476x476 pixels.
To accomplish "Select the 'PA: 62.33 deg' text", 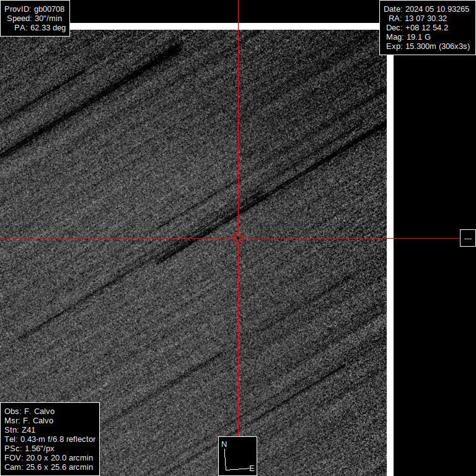I will pyautogui.click(x=40, y=28).
